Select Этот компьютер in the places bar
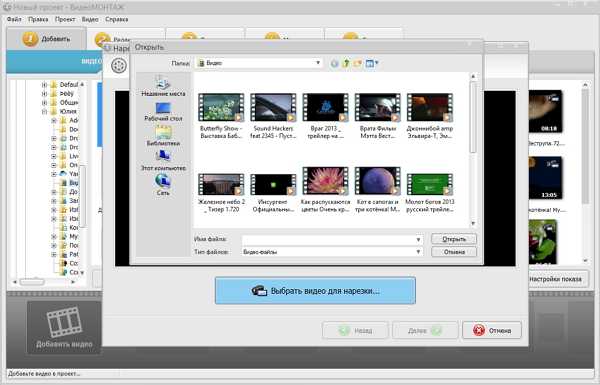This screenshot has height=385, width=600. 163,161
